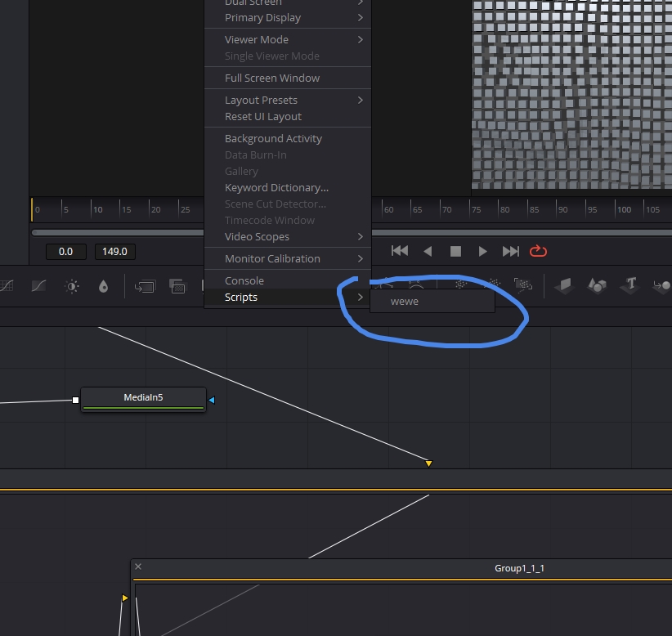Screen dimensions: 672x636
Task: Run the wewe script
Action: (x=432, y=302)
